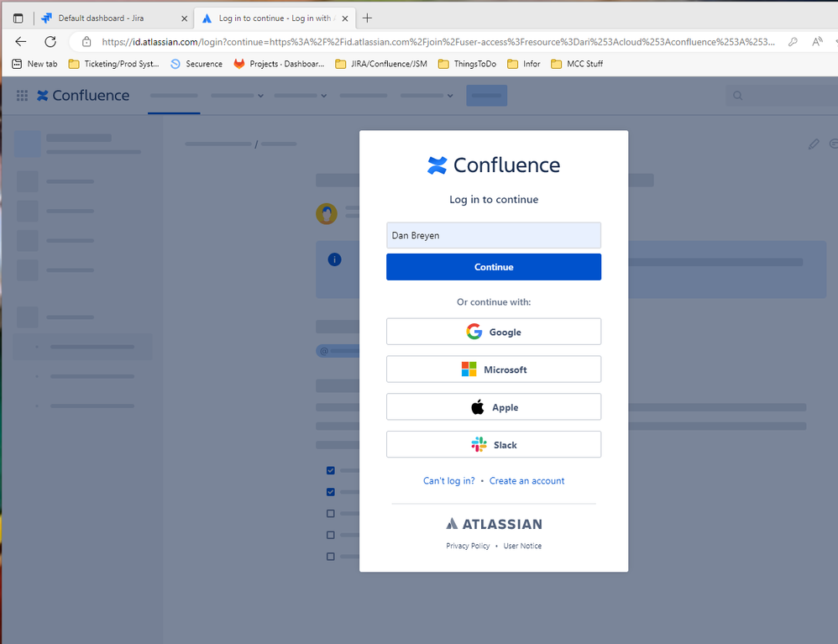Open the Infor bookmark folder
Screen dimensions: 838x644
pos(524,64)
